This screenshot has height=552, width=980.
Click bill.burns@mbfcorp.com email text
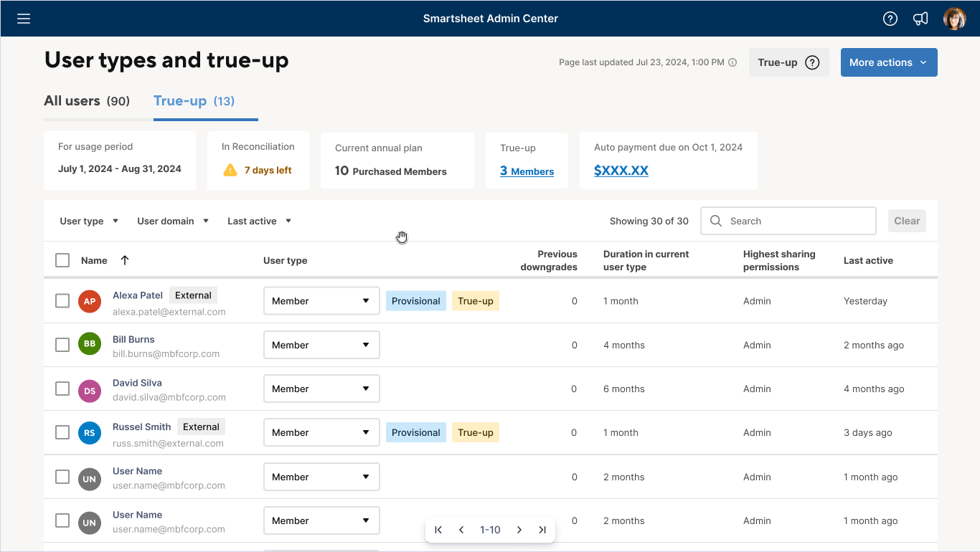coord(166,353)
